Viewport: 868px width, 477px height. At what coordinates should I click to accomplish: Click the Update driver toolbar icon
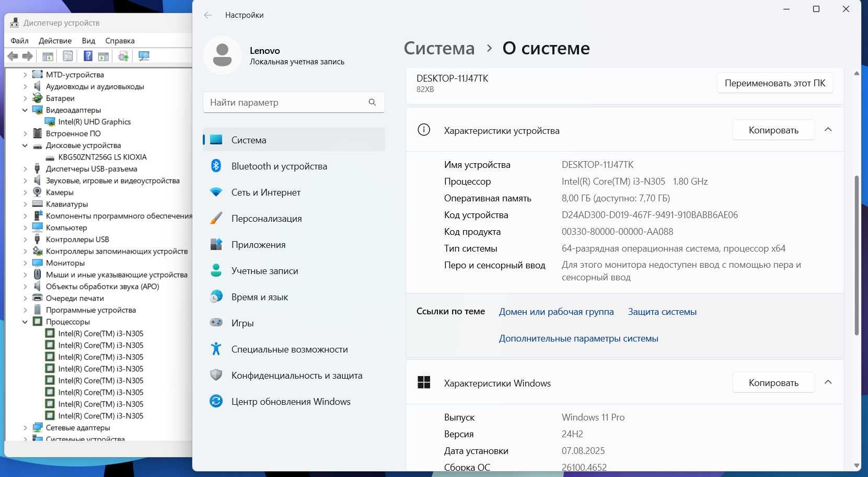click(x=124, y=56)
